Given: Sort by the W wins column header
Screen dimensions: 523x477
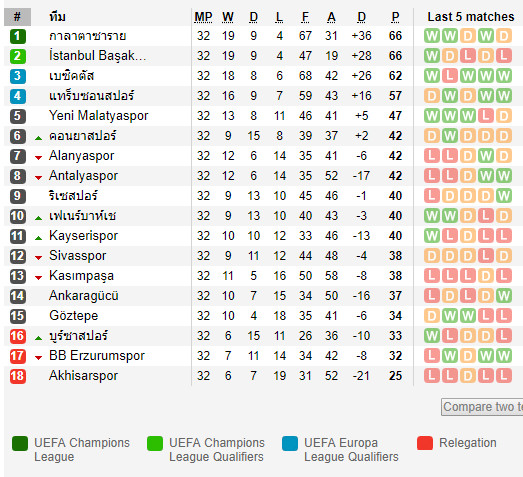Looking at the screenshot, I should 228,17.
